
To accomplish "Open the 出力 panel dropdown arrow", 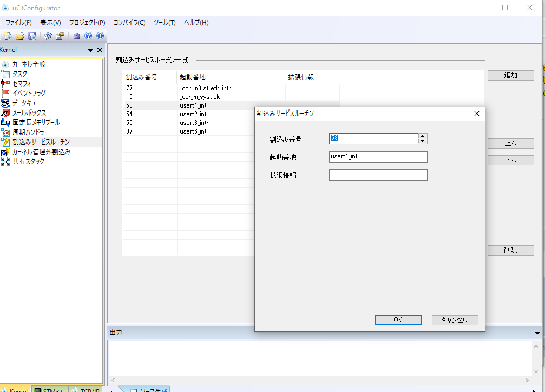I will 537,333.
